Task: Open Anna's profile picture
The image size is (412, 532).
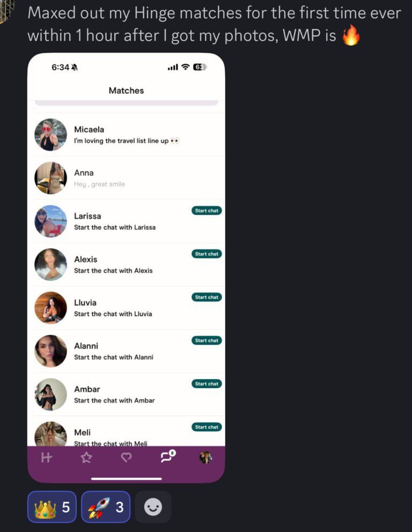Action: point(50,178)
